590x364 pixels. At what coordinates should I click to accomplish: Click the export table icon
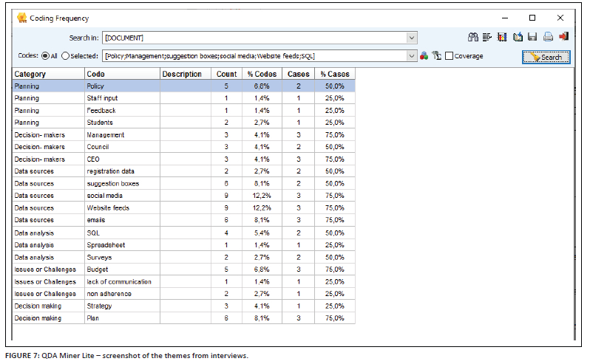518,37
